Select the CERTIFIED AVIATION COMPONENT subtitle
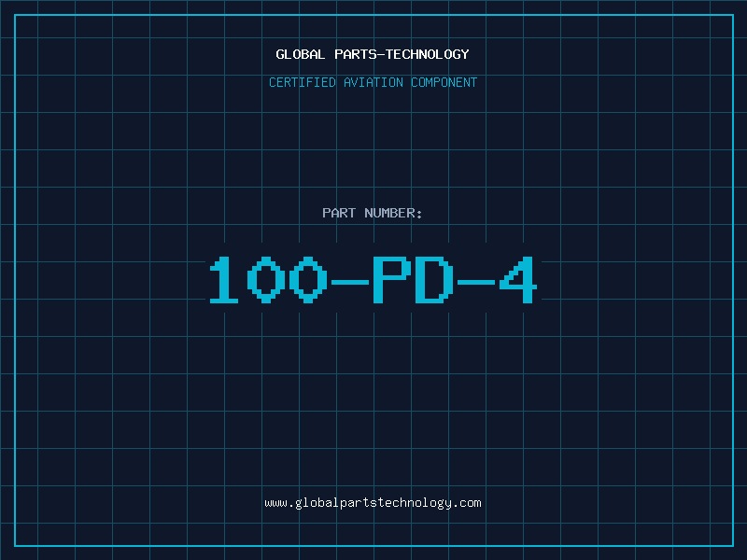Viewport: 747px width, 560px height. tap(373, 82)
